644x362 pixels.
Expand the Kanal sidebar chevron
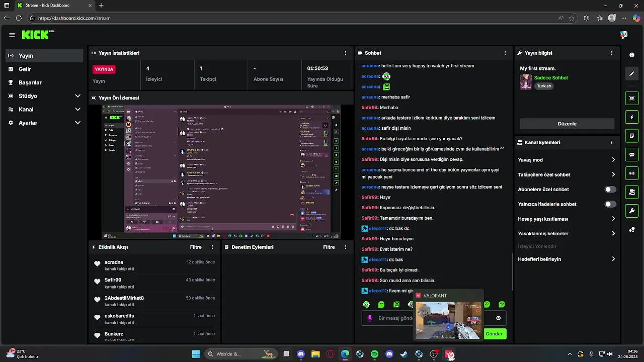point(77,109)
